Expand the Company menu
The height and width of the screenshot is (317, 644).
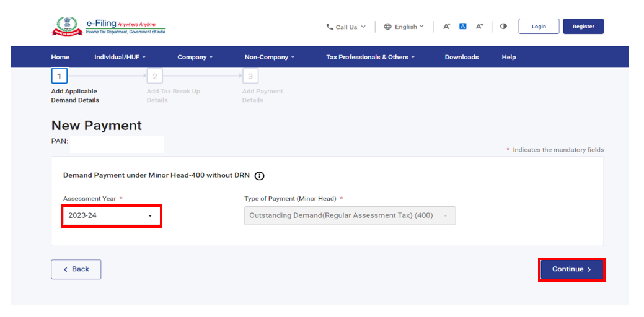coord(195,57)
